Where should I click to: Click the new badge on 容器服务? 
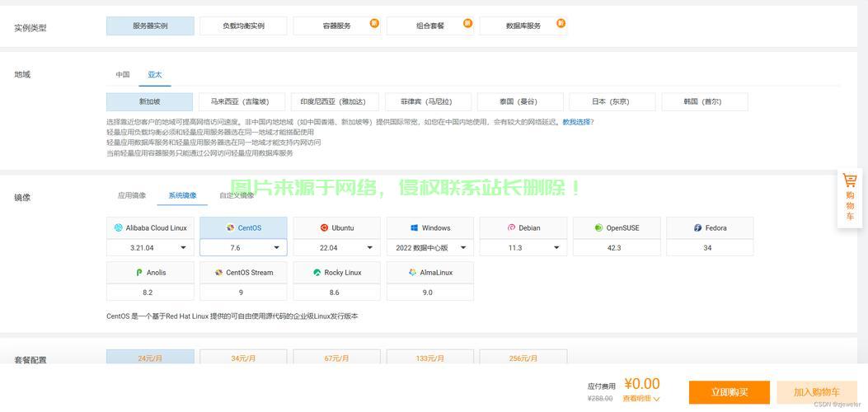pyautogui.click(x=374, y=23)
